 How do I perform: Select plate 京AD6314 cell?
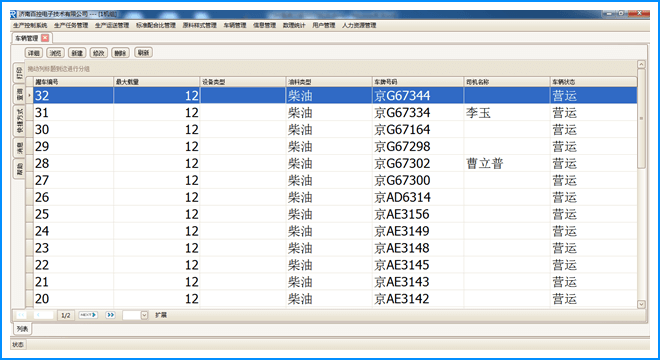tap(418, 197)
